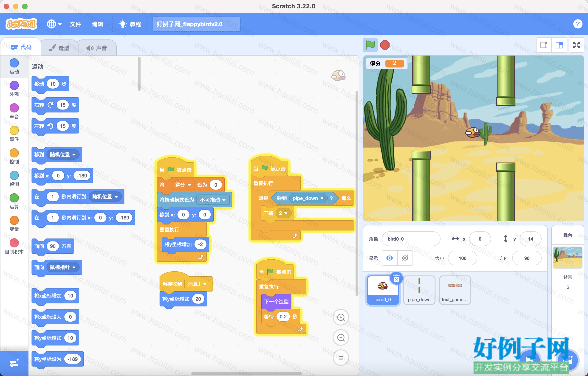588x376 pixels.
Task: Click the green flag to start project
Action: coord(370,45)
